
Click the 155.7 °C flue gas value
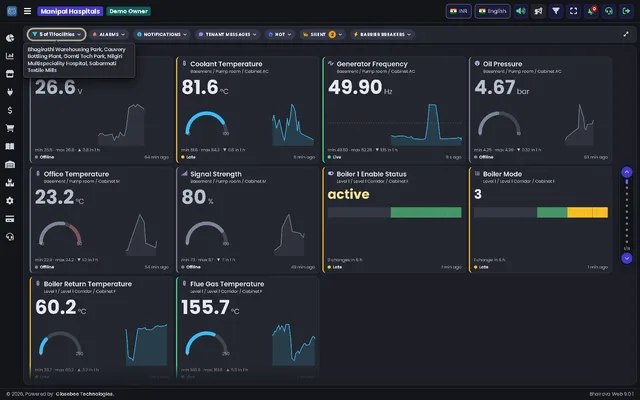210,307
